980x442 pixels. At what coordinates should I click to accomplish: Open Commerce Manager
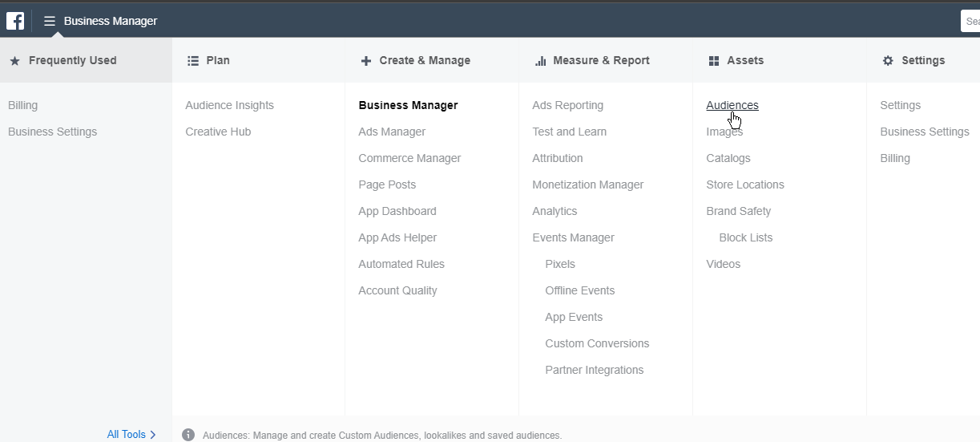pos(409,158)
